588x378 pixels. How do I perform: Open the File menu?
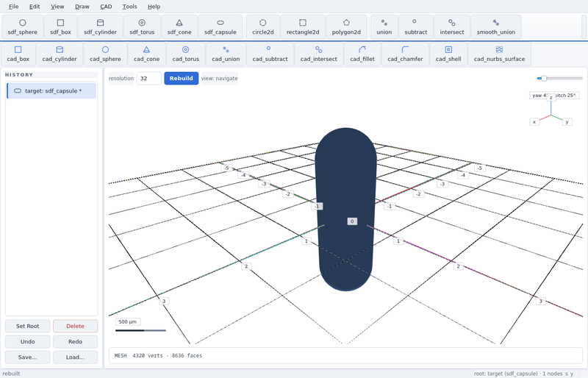coord(13,7)
